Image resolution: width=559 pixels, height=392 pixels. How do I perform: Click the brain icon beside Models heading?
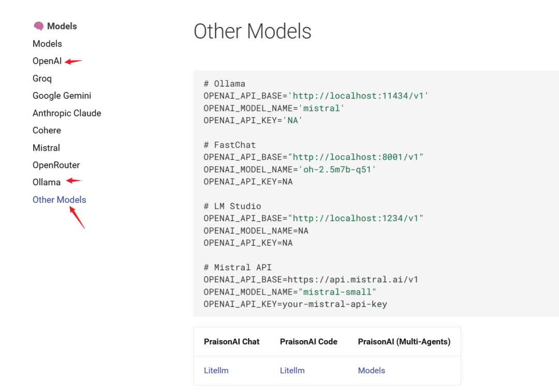point(38,26)
